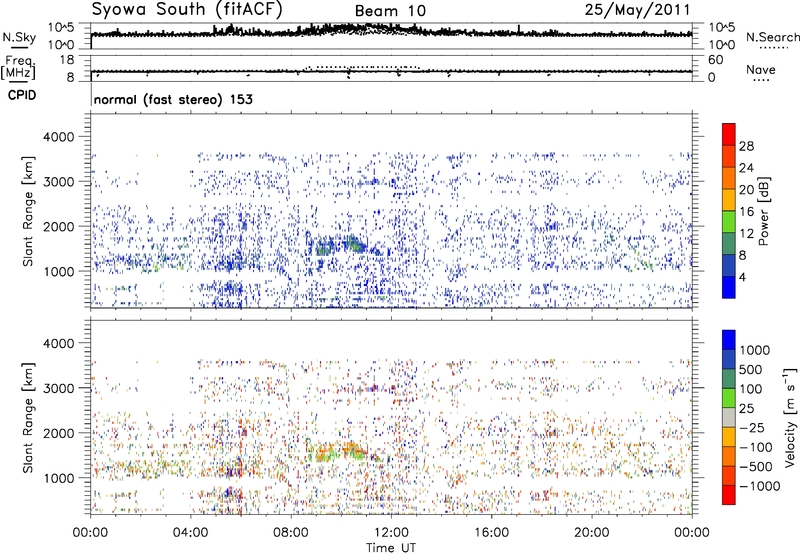The image size is (800, 554).
Task: Click the "-1000" tick on the Velocity colorbar
Action: pyautogui.click(x=759, y=486)
